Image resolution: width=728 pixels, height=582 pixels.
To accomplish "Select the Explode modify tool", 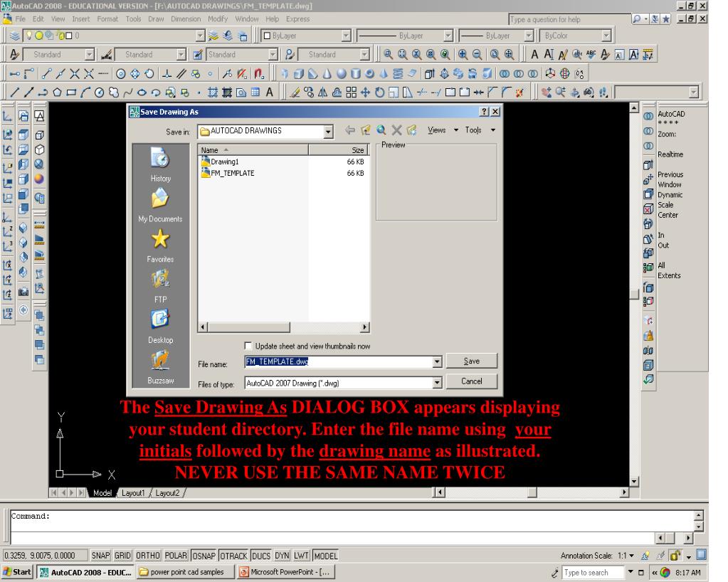I will (520, 92).
